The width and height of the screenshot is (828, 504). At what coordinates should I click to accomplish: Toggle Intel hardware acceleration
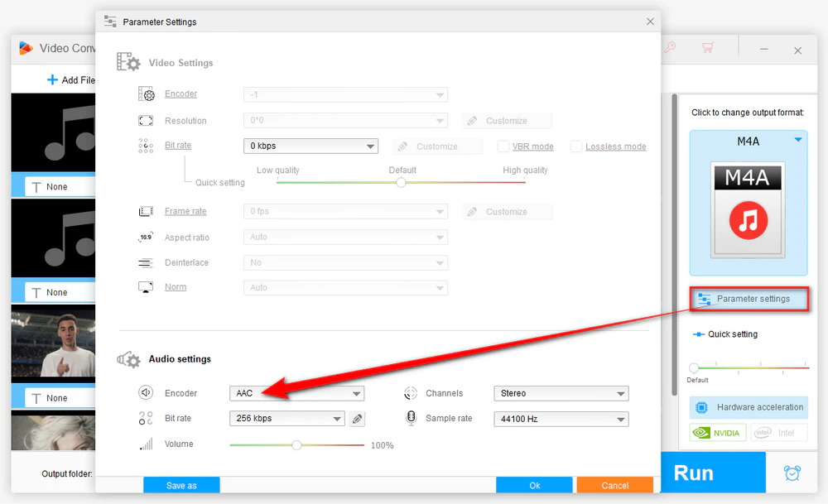777,433
